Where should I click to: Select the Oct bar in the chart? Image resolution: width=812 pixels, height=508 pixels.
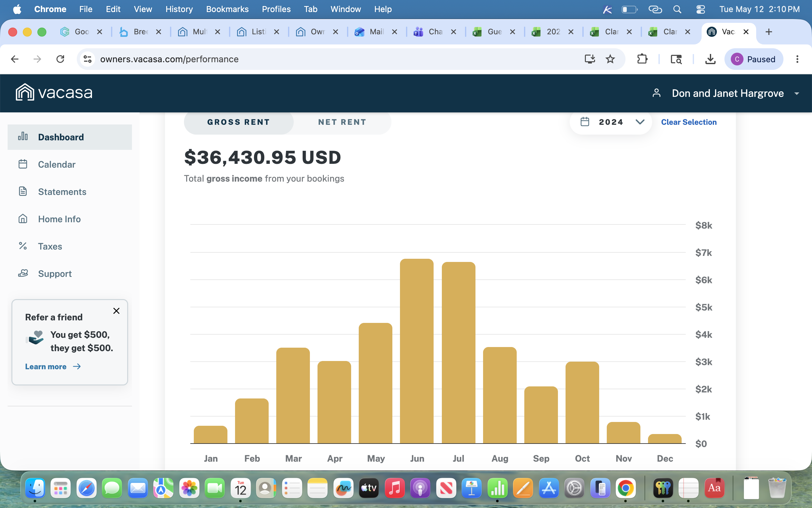click(x=582, y=403)
